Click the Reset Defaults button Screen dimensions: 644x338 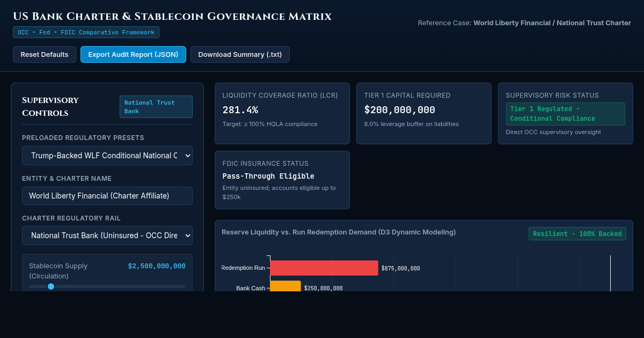click(45, 55)
